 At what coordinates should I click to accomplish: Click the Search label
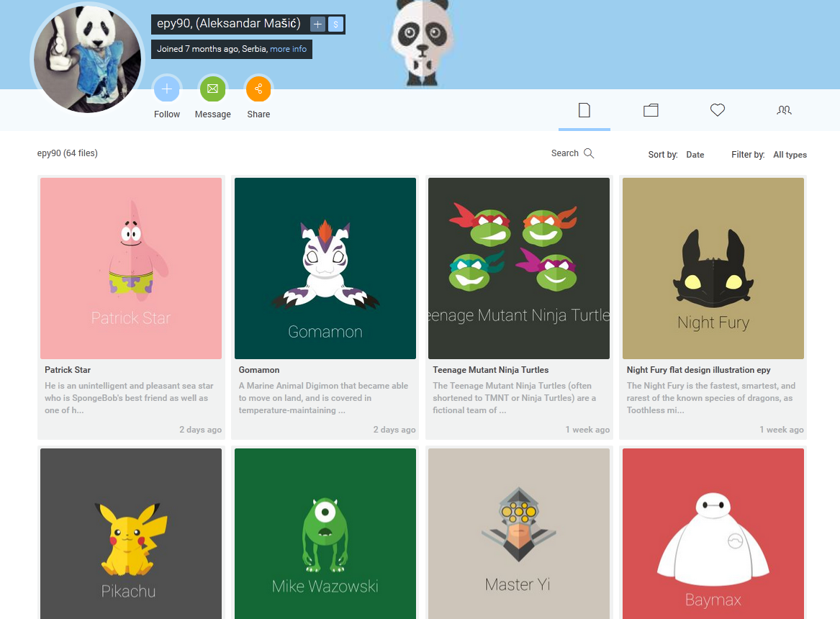[564, 153]
